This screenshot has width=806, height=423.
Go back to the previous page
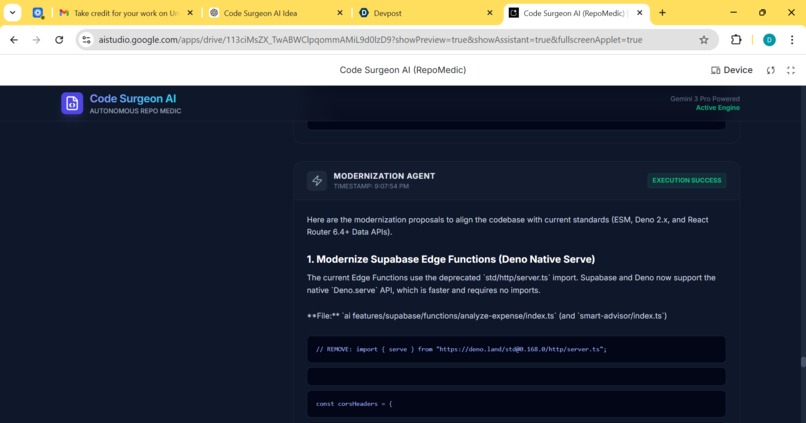(14, 40)
